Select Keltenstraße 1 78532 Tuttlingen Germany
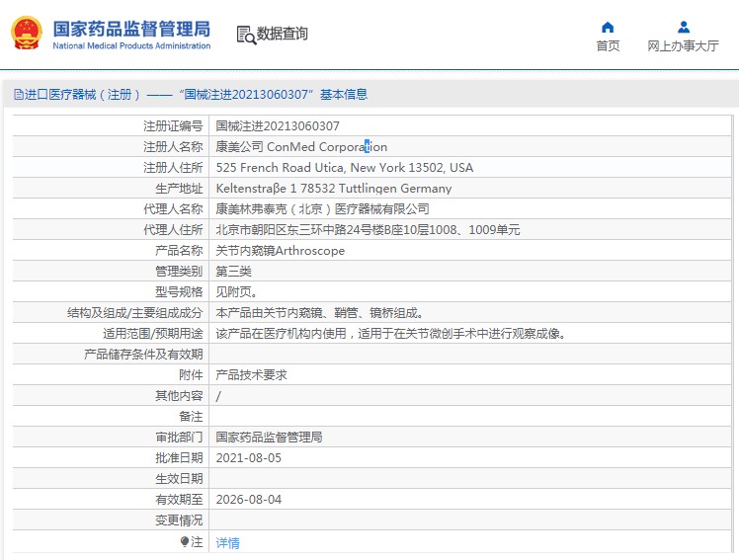 (x=334, y=189)
